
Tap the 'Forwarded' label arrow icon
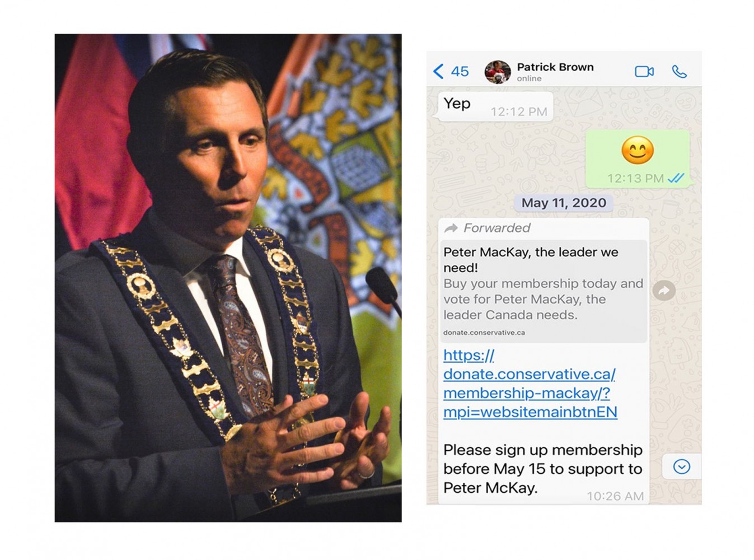[451, 228]
